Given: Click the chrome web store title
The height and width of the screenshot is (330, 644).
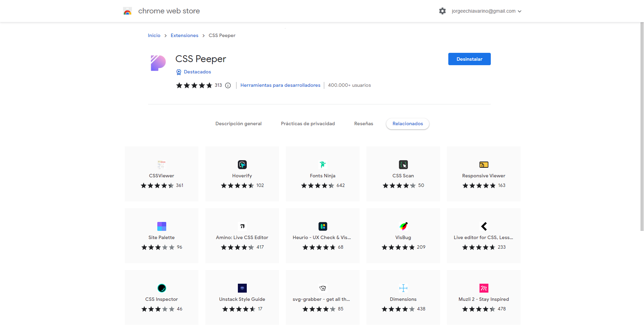Looking at the screenshot, I should 169,11.
